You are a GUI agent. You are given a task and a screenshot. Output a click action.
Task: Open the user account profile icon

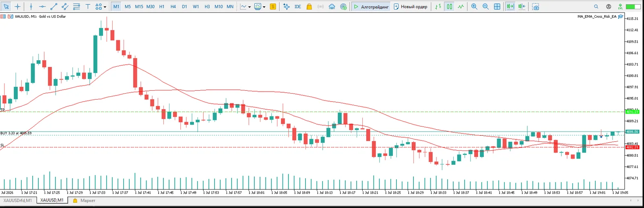609,6
